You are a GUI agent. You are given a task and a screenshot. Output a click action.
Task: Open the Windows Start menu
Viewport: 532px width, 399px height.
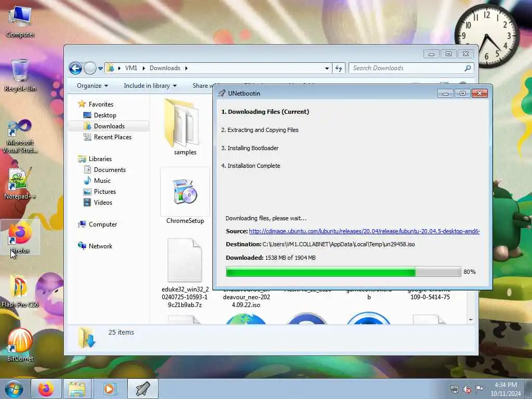coord(14,389)
